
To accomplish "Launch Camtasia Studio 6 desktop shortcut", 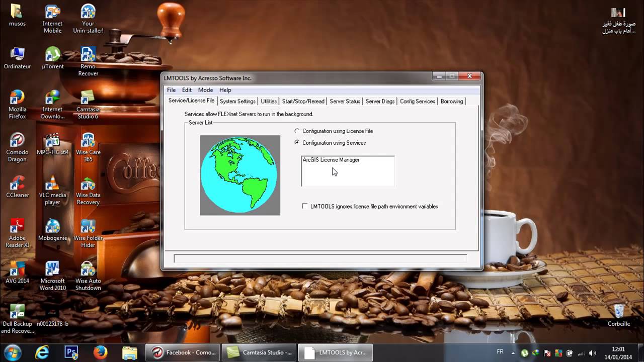I will 88,105.
